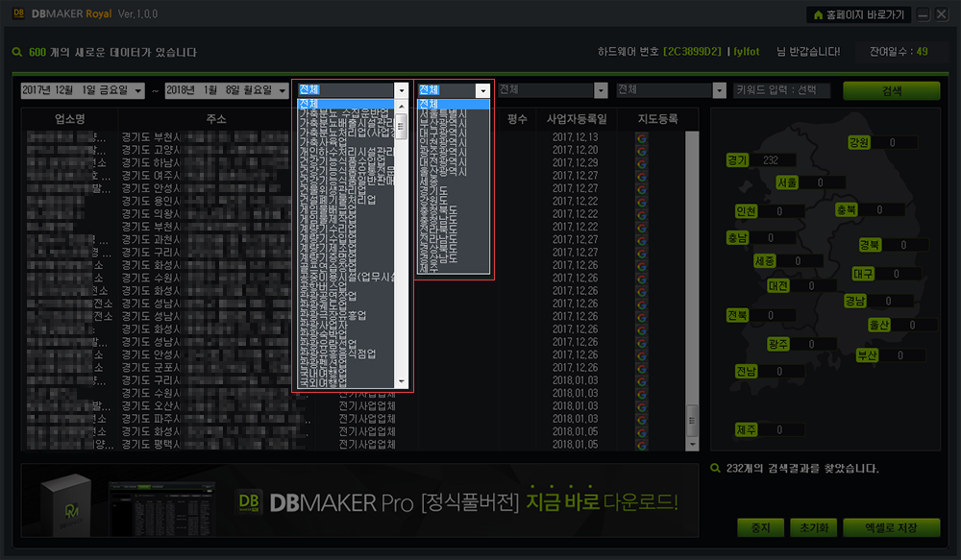
Task: Click the fylfot username text
Action: click(x=747, y=52)
